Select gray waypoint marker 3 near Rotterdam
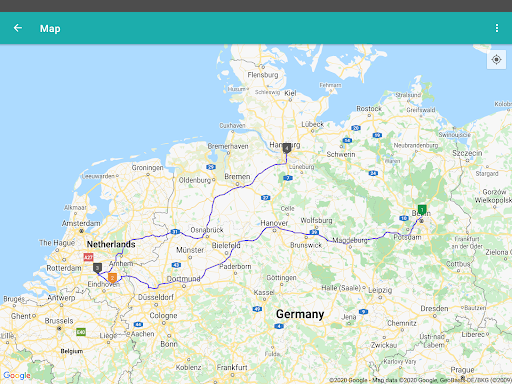 [97, 268]
